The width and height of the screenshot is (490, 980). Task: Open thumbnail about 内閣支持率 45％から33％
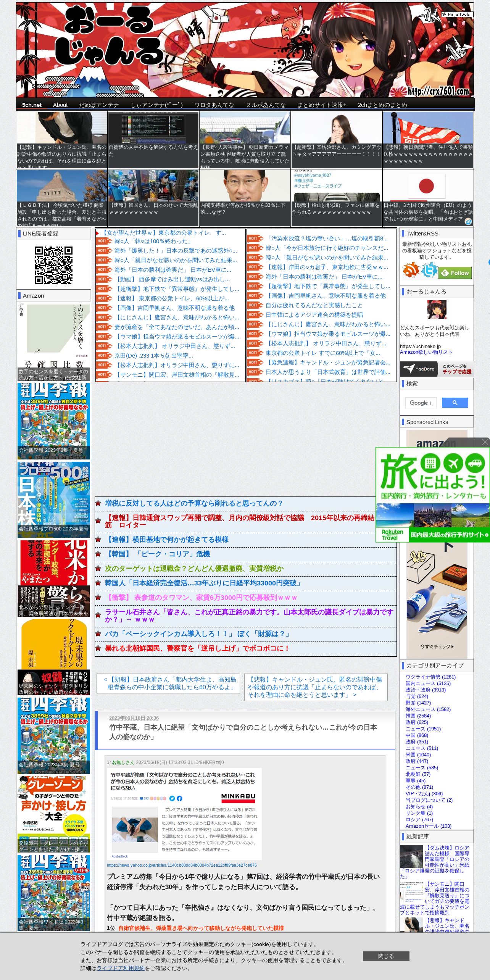(x=245, y=198)
